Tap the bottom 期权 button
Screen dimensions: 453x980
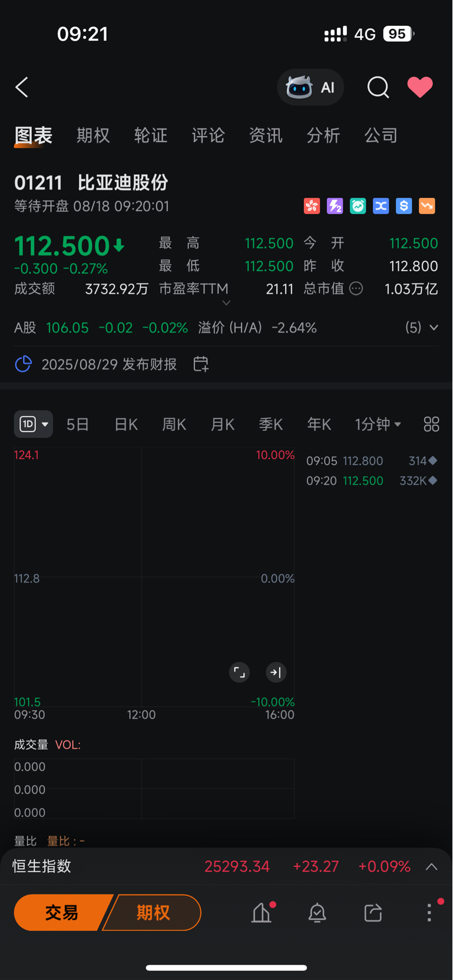pos(153,912)
